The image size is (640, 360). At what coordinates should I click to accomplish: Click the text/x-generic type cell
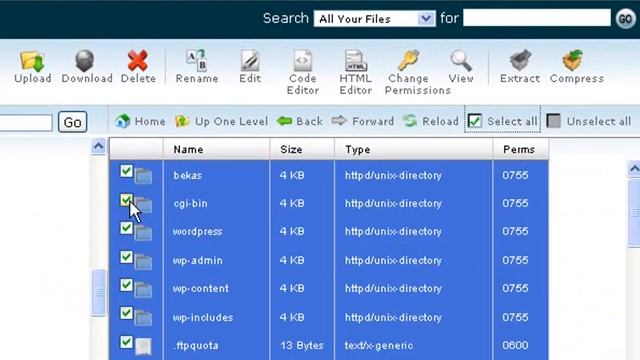[379, 346]
